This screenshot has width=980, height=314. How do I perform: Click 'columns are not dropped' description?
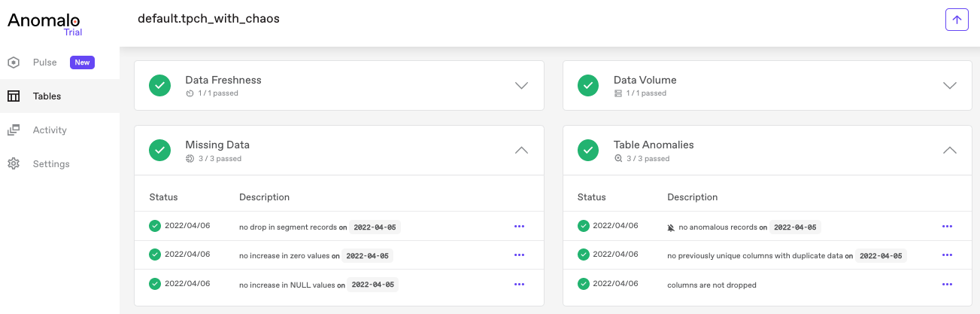tap(711, 285)
